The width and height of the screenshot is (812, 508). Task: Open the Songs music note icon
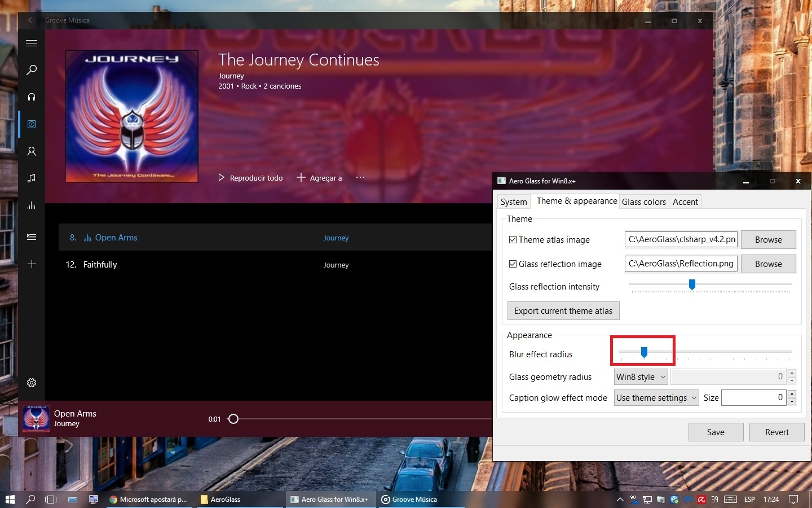[x=32, y=178]
